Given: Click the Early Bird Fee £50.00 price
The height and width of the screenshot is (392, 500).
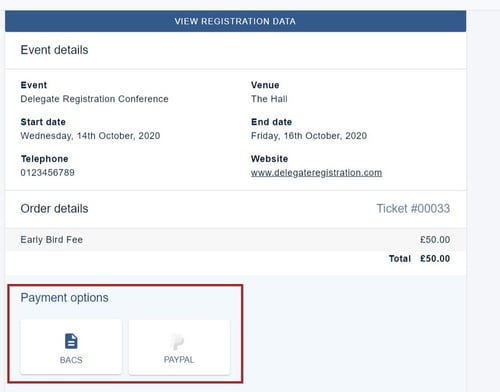Looking at the screenshot, I should click(435, 240).
